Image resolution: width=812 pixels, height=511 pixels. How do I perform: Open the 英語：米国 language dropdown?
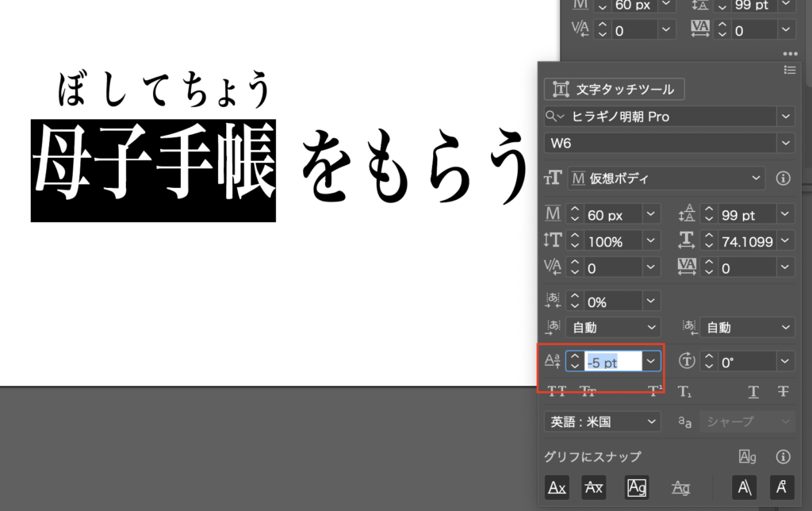coord(654,421)
